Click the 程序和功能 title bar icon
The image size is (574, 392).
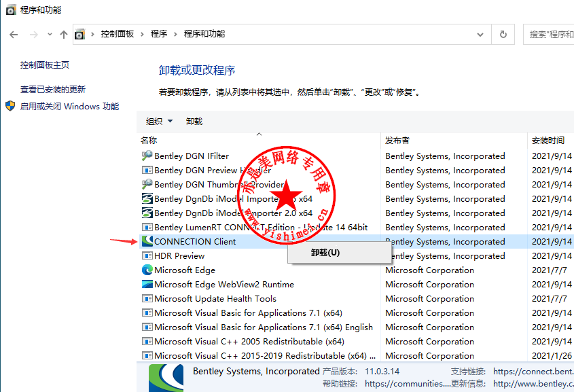click(x=11, y=10)
